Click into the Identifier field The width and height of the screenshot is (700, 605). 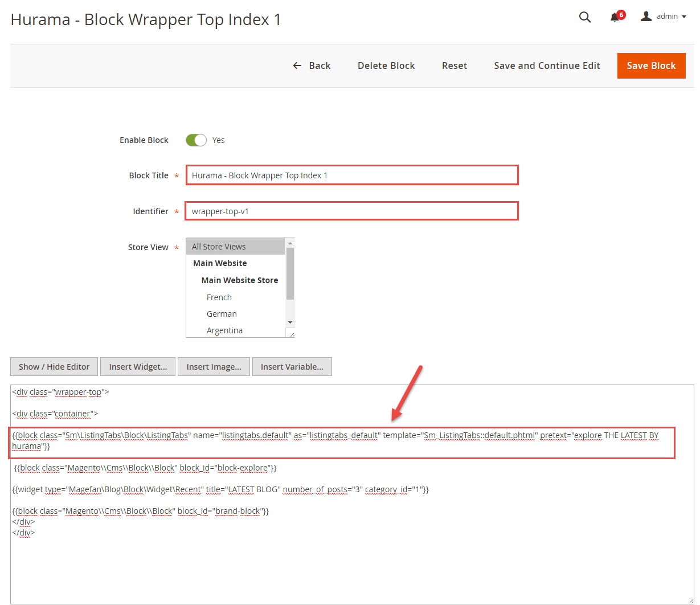(x=352, y=211)
